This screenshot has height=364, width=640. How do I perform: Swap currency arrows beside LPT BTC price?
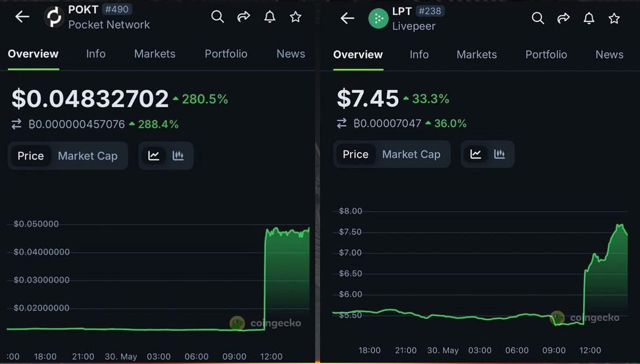pyautogui.click(x=342, y=123)
